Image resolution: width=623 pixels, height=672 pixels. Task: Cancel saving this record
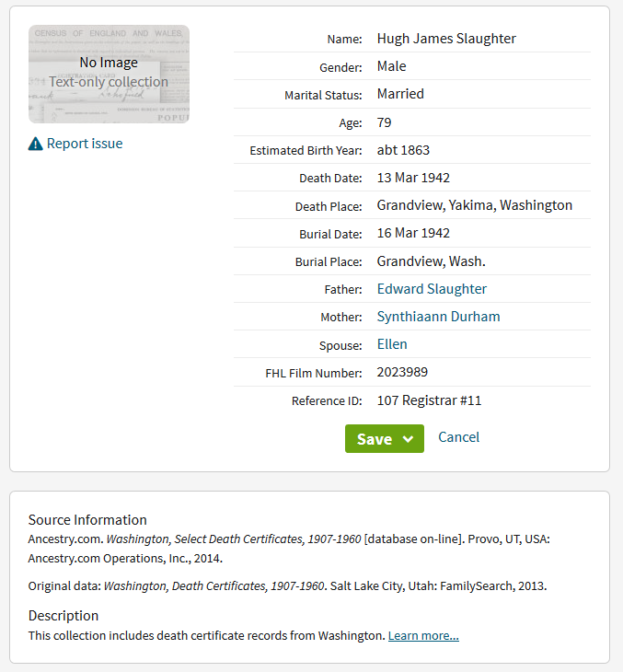458,437
